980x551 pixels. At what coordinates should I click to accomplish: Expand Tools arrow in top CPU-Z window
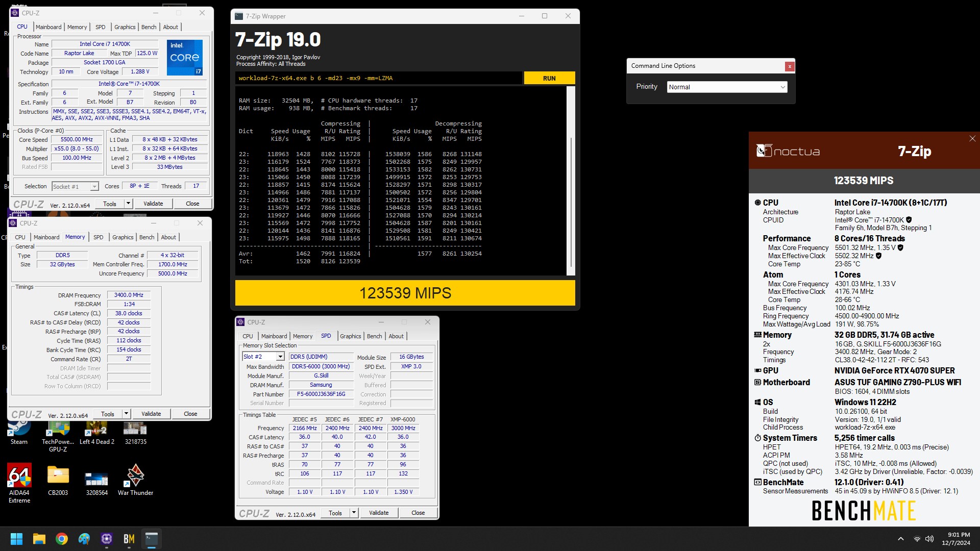click(x=128, y=204)
